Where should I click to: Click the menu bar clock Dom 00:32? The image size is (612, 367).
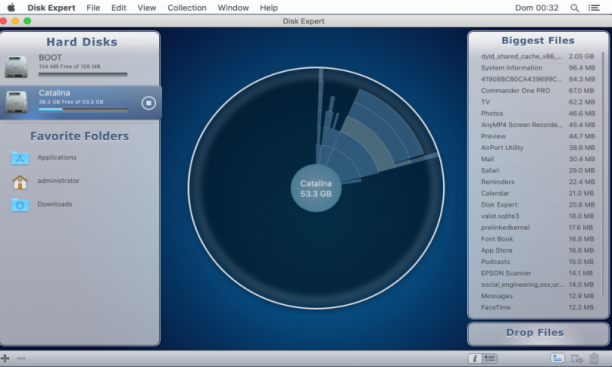tap(537, 8)
